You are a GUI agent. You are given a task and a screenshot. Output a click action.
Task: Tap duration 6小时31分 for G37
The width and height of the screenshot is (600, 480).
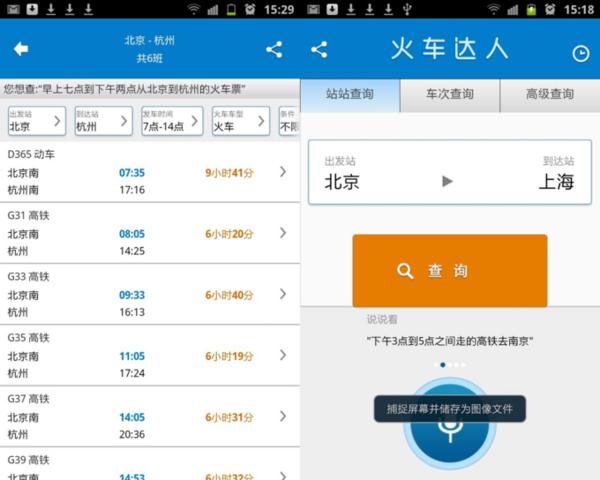click(x=229, y=417)
